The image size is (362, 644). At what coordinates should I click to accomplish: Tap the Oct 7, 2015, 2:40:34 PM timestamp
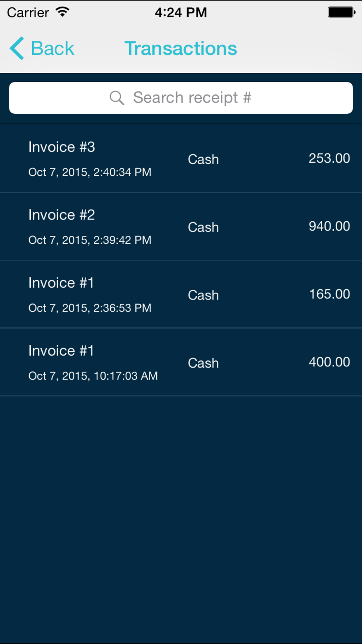(x=90, y=172)
